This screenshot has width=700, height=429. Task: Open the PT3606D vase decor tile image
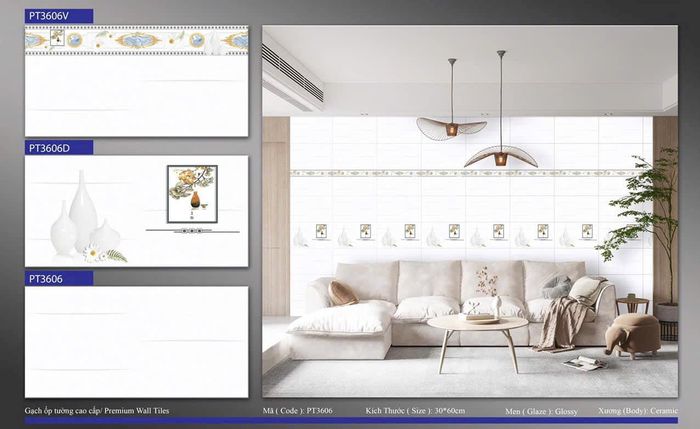tap(137, 211)
